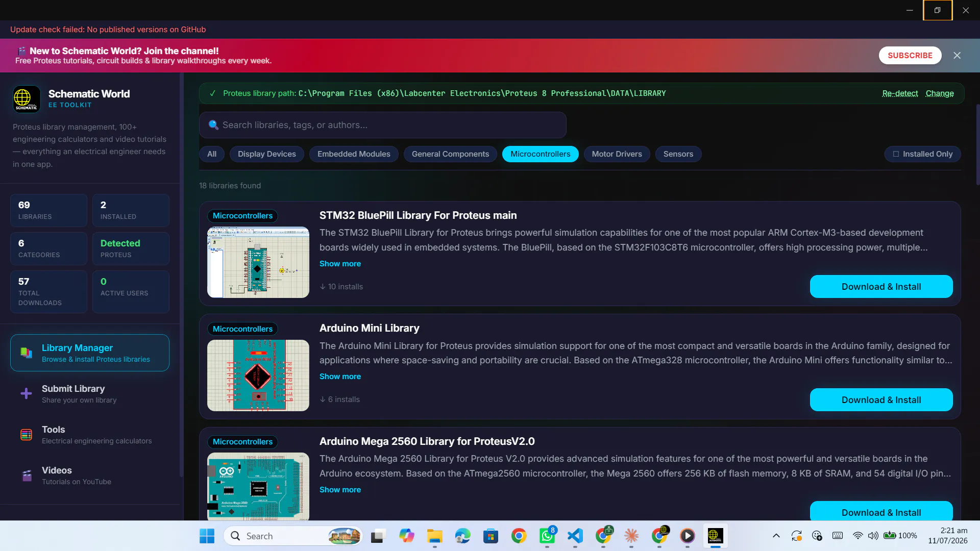The width and height of the screenshot is (980, 551).
Task: Open the media player icon in taskbar
Action: [x=688, y=536]
